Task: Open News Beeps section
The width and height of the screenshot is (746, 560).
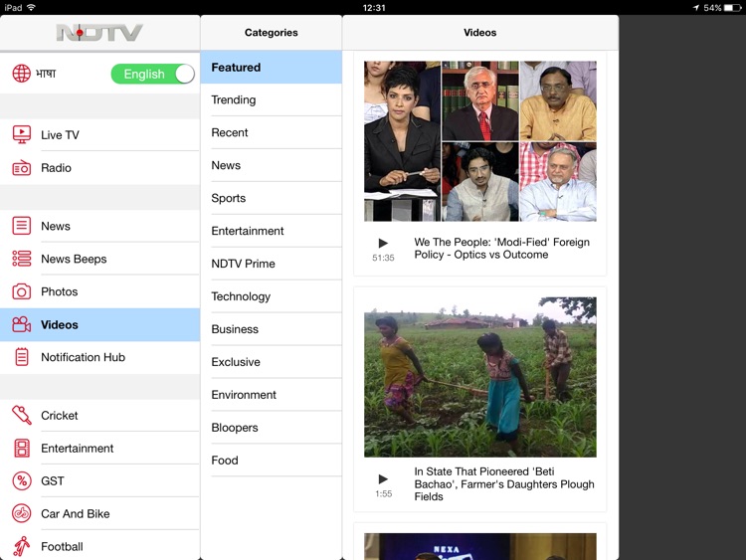Action: pyautogui.click(x=99, y=259)
